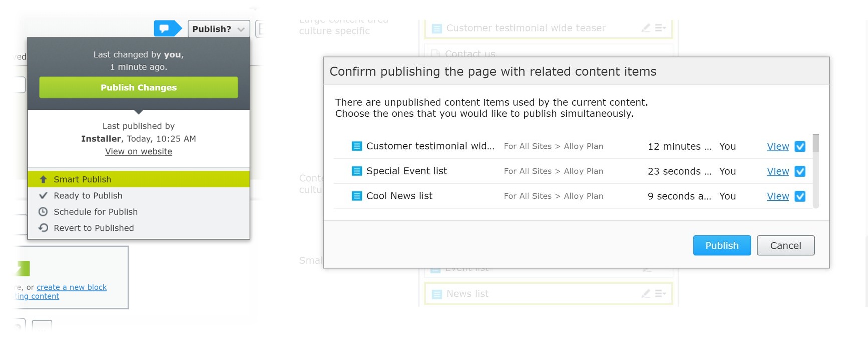Click the Smart Publish arrow icon
The height and width of the screenshot is (360, 868).
[x=43, y=179]
